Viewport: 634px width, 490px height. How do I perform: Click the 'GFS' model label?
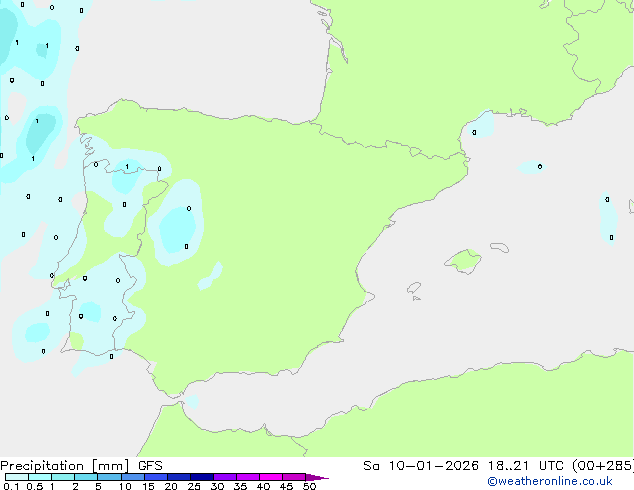(150, 466)
